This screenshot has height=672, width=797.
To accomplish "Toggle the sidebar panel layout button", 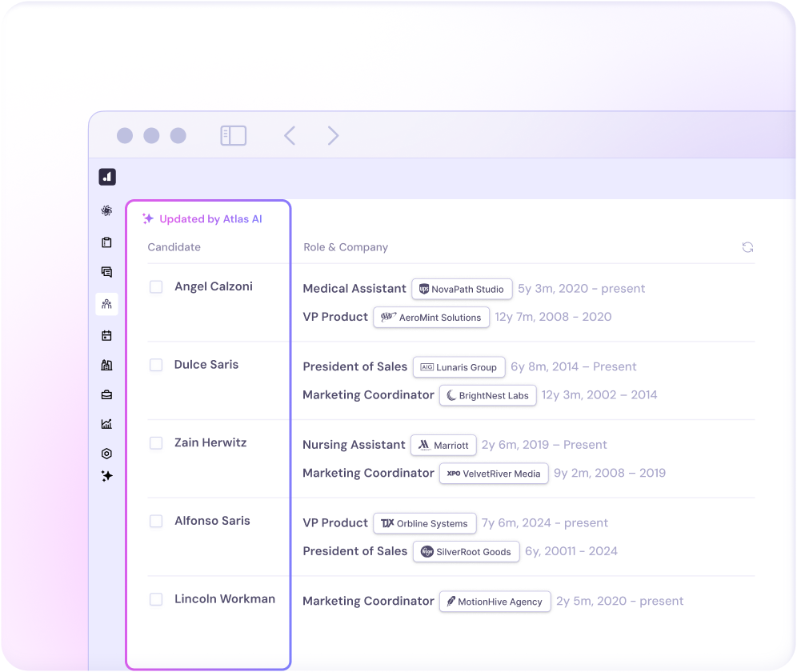I will click(233, 136).
